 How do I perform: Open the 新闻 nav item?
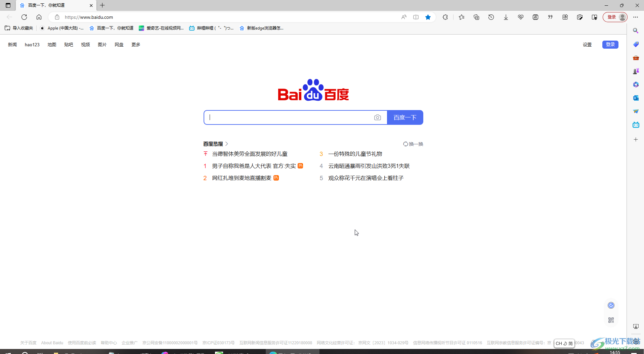click(x=12, y=45)
